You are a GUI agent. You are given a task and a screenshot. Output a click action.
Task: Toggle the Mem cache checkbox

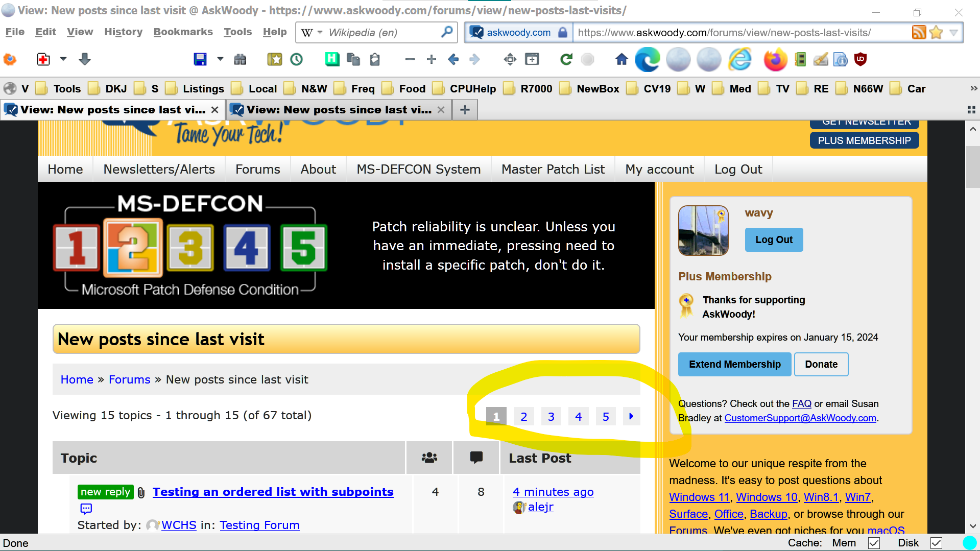[874, 543]
